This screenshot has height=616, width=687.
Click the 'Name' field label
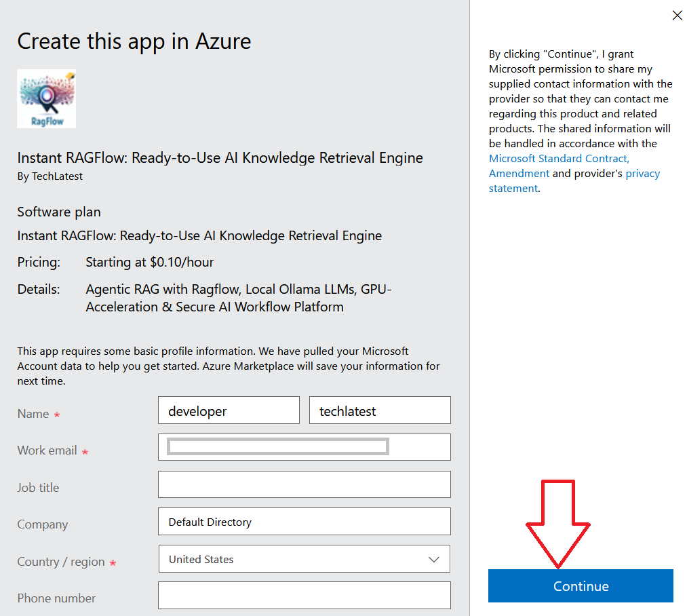tap(33, 414)
